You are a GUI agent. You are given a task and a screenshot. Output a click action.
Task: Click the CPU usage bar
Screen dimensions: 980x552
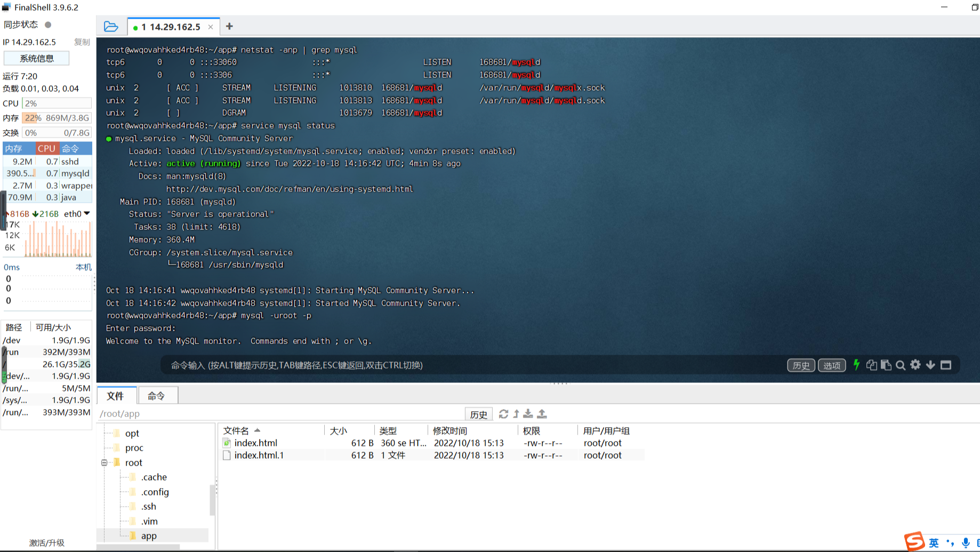click(x=57, y=103)
